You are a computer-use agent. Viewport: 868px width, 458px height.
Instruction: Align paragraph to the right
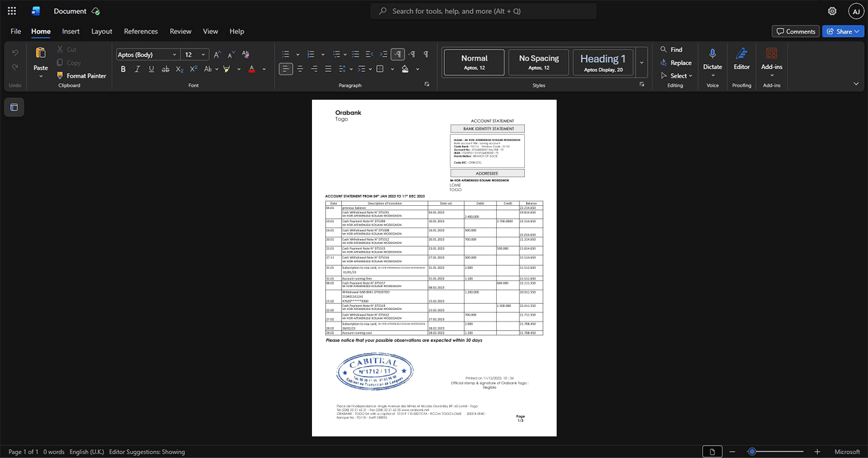[314, 69]
